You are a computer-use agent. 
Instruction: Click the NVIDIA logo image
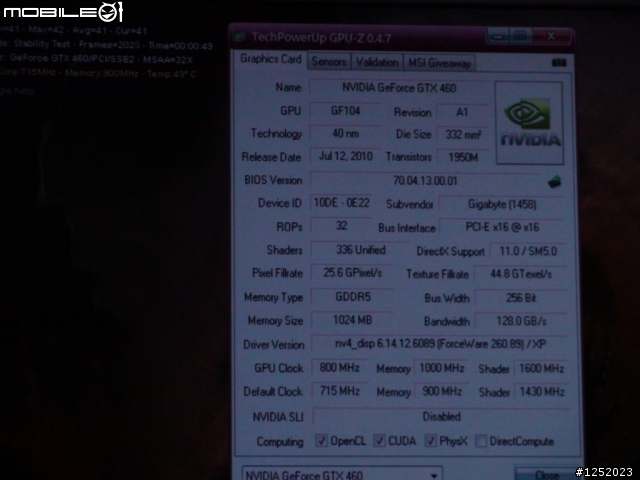tap(530, 123)
